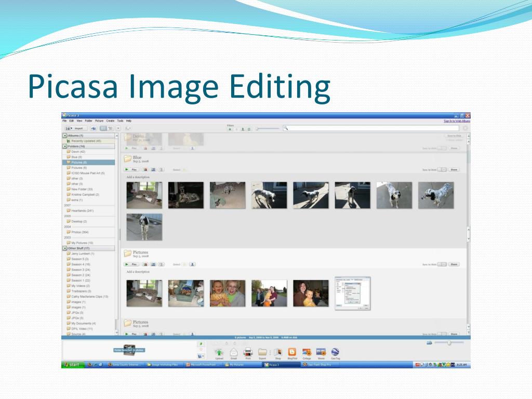Click Add a description under Blue folder
Screen dimensions: 532x399
tap(138, 177)
